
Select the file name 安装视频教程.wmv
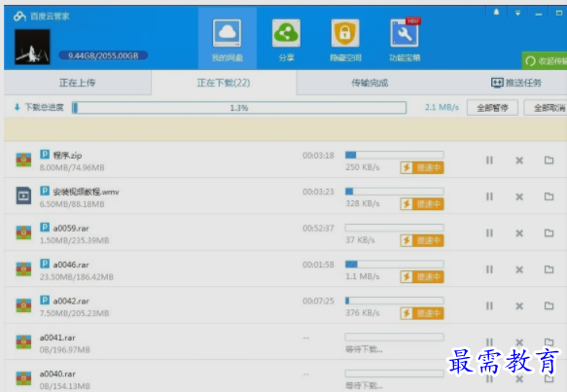pos(86,192)
